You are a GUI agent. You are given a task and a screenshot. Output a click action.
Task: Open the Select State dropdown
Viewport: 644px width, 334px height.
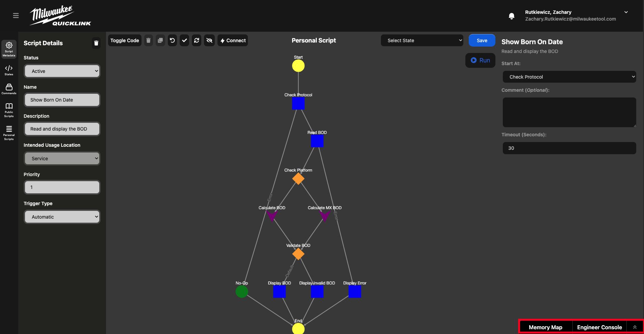[x=422, y=40]
